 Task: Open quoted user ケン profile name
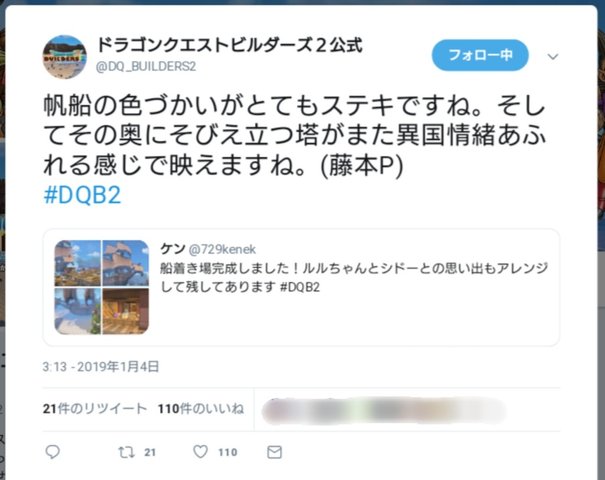click(172, 249)
